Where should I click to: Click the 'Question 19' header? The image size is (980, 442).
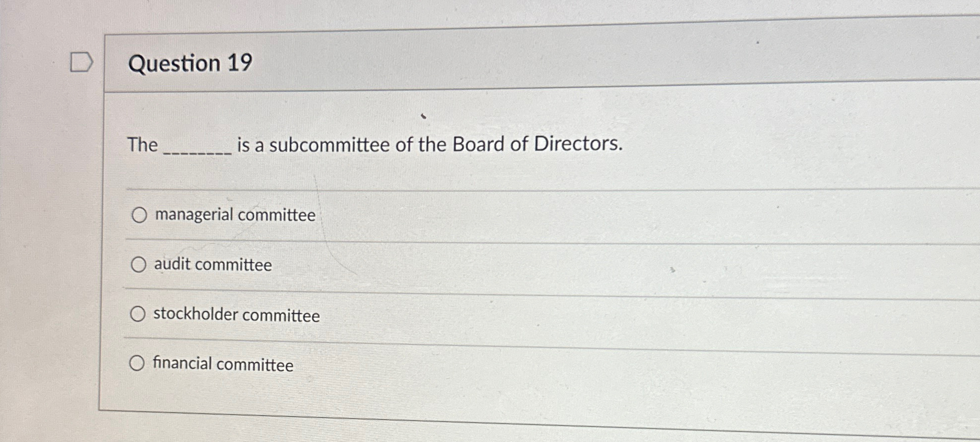point(192,63)
